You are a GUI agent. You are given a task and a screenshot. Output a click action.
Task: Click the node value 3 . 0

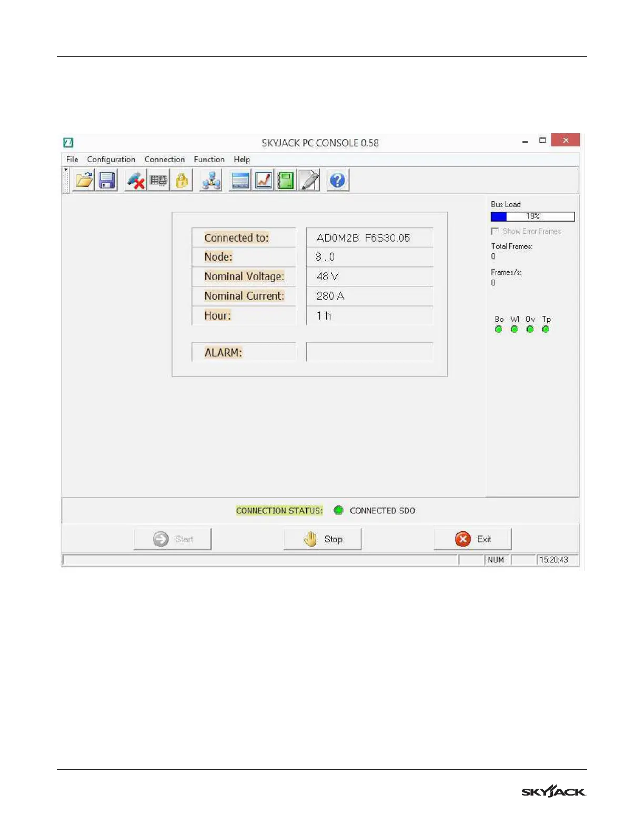(325, 257)
